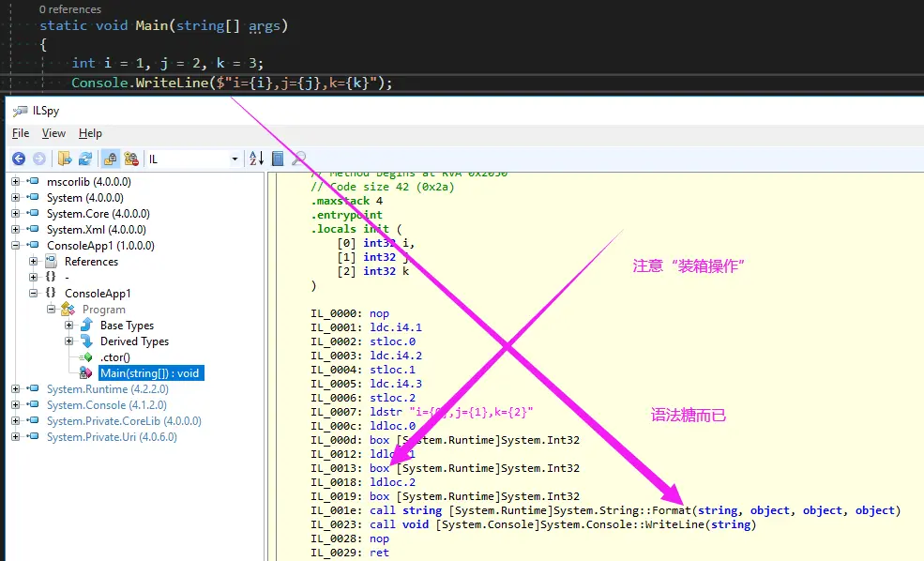Image resolution: width=924 pixels, height=561 pixels.
Task: Select mscorlib (4.0.0.0) assembly
Action: (89, 181)
